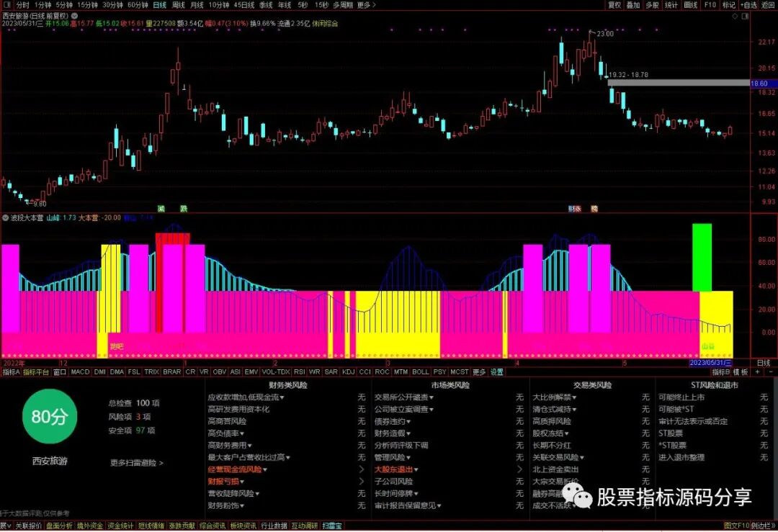The height and width of the screenshot is (532, 778).
Task: Select VOL-TDX indicator tab
Action: click(x=276, y=372)
